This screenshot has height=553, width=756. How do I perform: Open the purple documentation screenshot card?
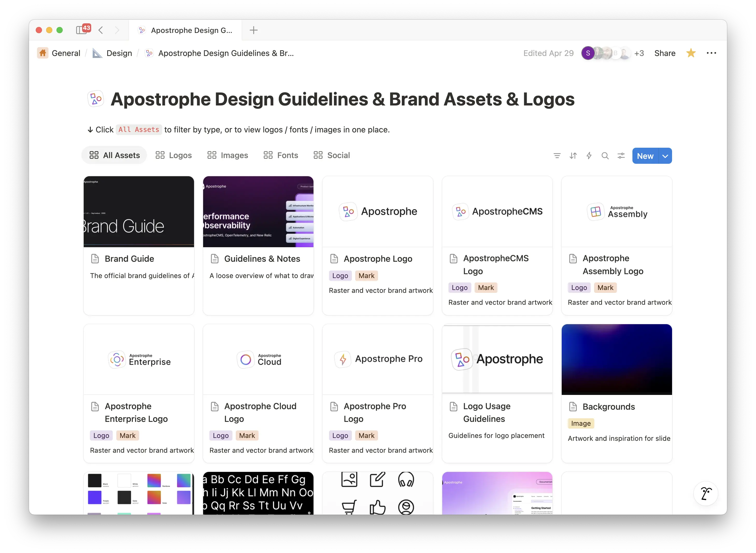(497, 493)
